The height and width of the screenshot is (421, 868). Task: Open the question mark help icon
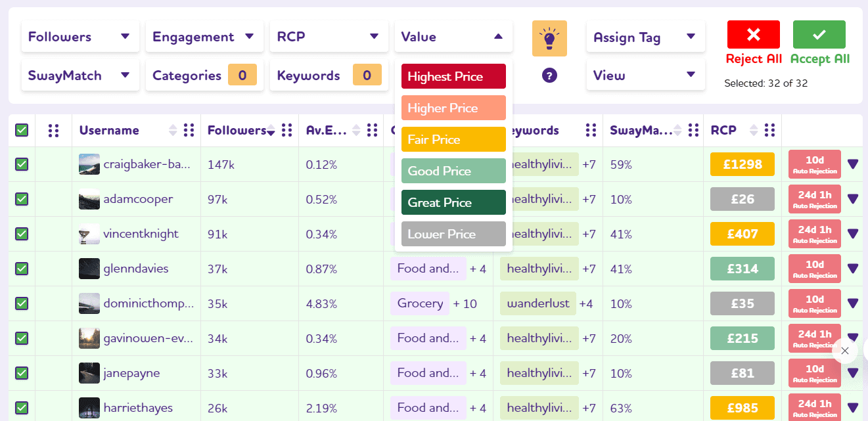pyautogui.click(x=550, y=76)
